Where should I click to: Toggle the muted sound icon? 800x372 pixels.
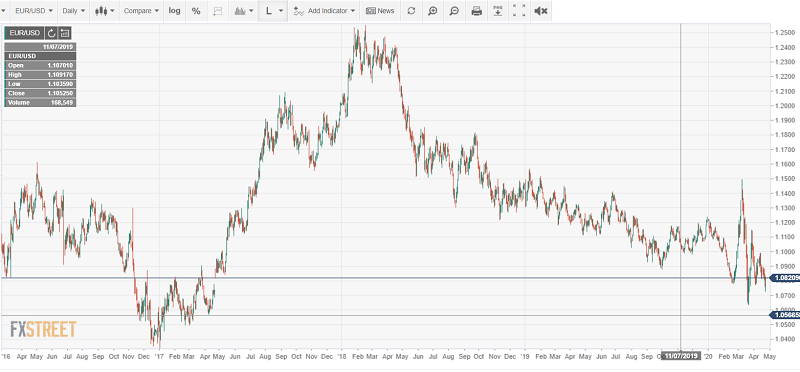click(x=540, y=11)
